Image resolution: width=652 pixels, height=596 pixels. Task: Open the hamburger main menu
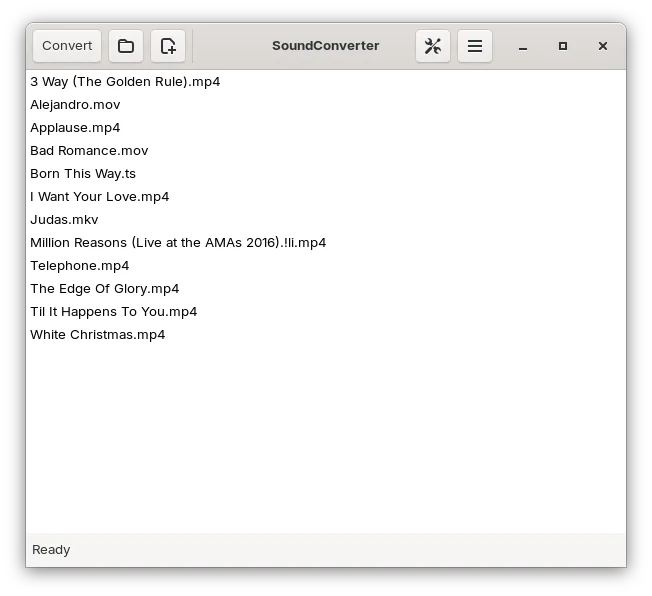pyautogui.click(x=475, y=46)
